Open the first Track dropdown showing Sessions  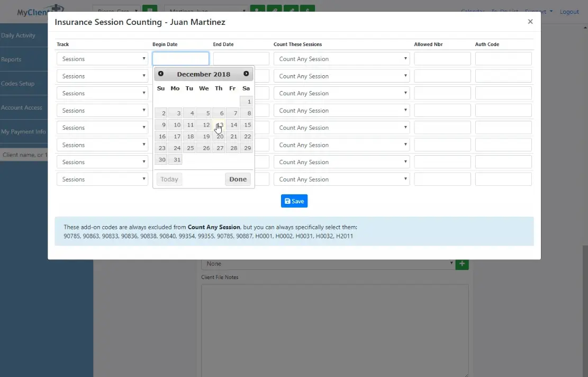tap(102, 58)
